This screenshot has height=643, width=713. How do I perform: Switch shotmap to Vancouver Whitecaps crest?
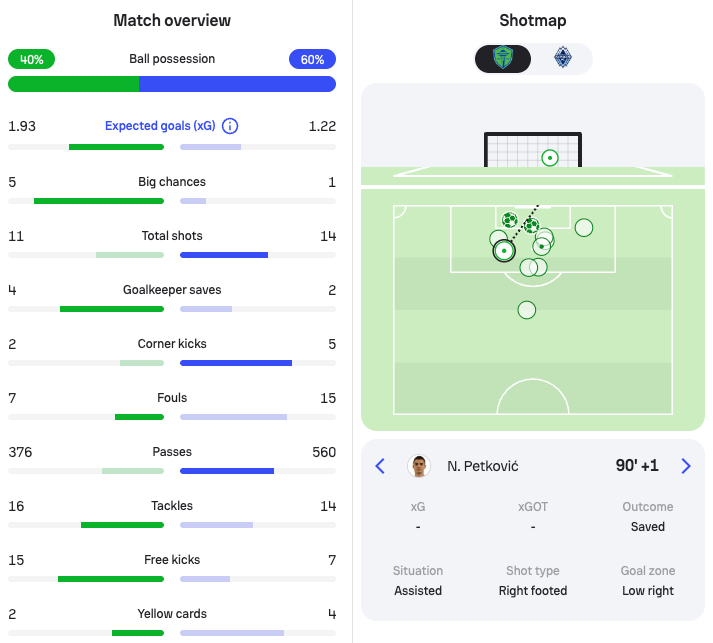click(x=562, y=59)
